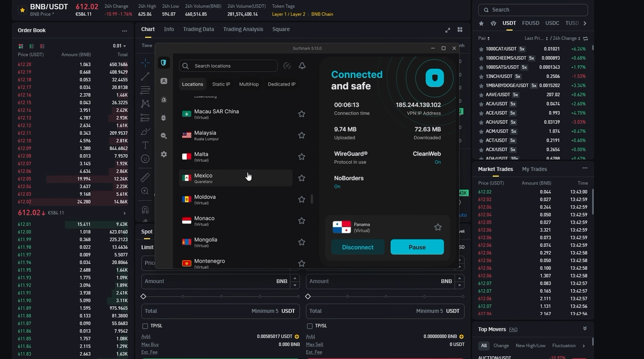Open the Surfshark Alternative ID sidebar icon
This screenshot has width=644, height=359.
[x=164, y=81]
